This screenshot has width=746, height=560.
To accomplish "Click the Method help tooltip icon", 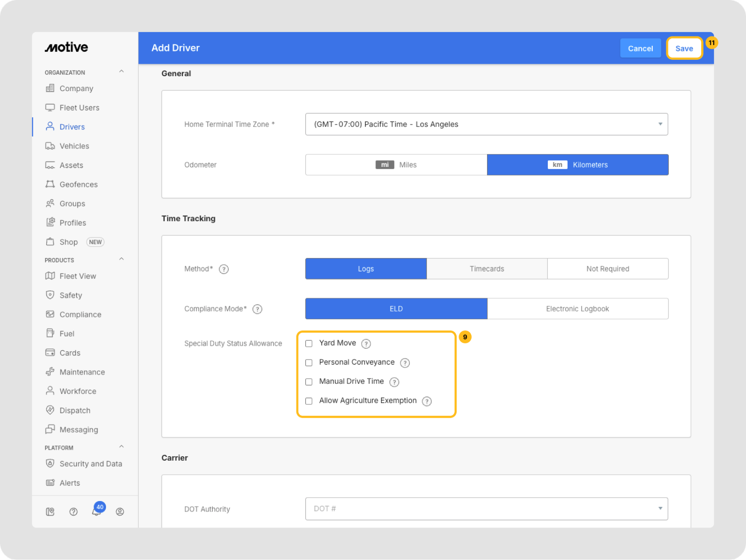I will pos(224,269).
